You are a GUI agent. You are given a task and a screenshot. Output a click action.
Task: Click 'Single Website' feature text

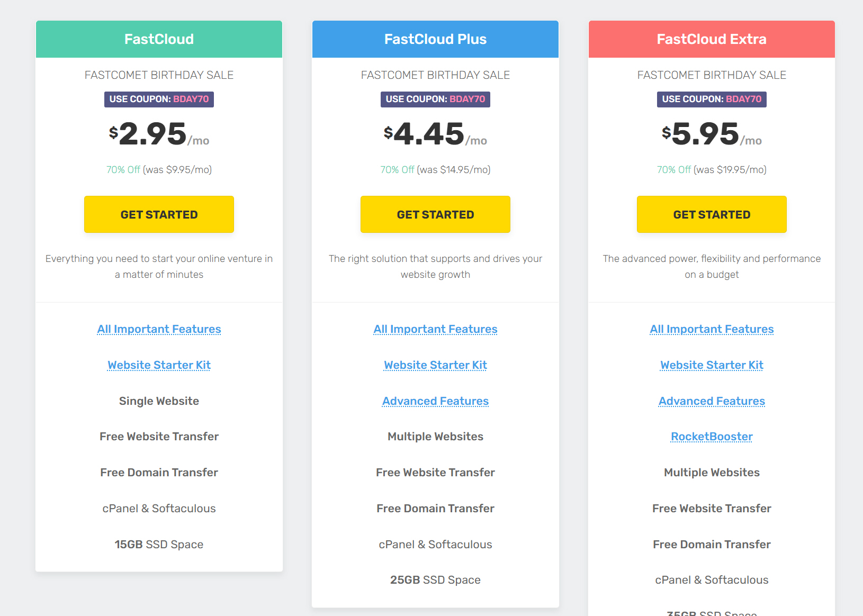tap(159, 401)
